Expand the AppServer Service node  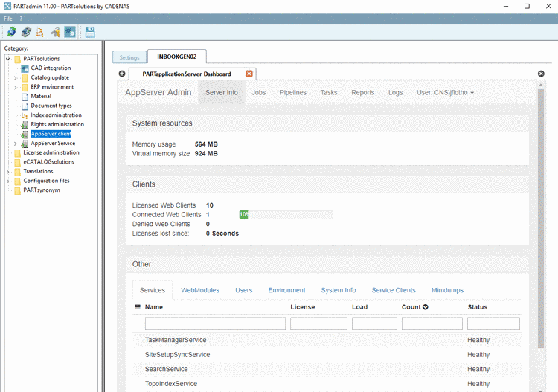[16, 144]
